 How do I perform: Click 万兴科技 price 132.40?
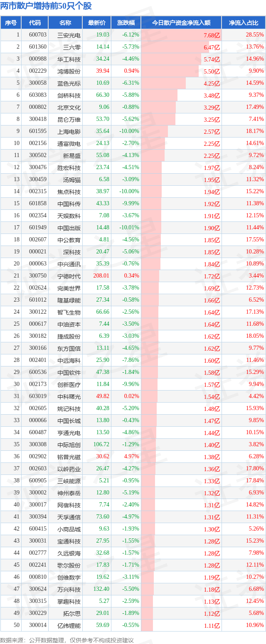[x=101, y=589]
